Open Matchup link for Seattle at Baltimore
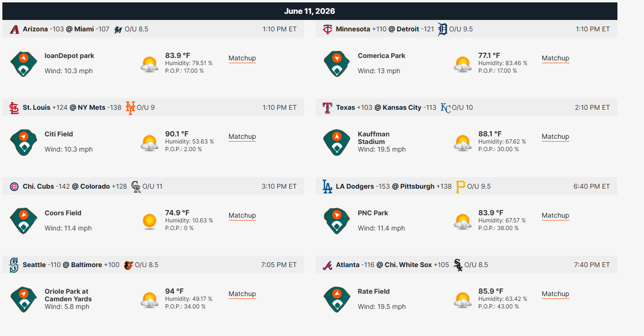644x336 pixels. [x=242, y=294]
